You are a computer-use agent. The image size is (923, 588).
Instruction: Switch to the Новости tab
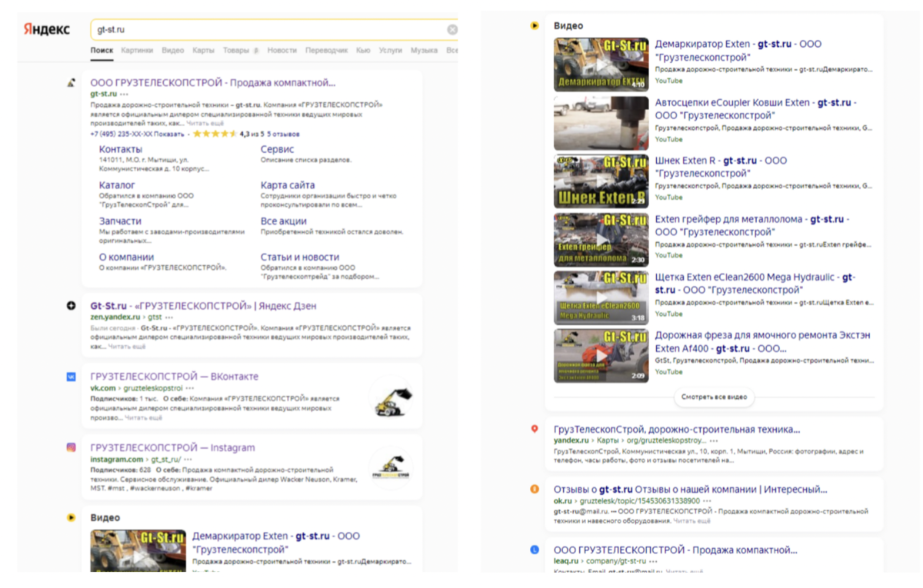coord(282,51)
